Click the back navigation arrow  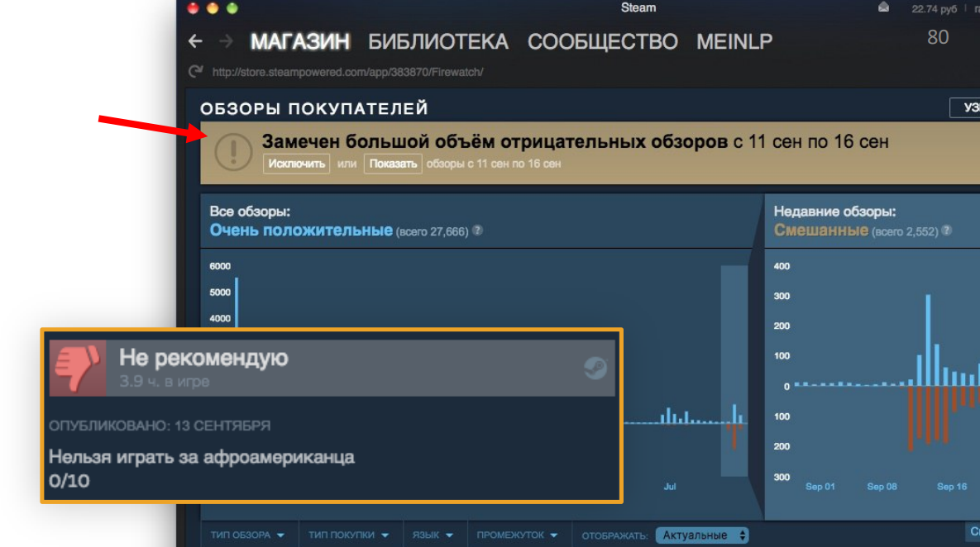[x=194, y=40]
